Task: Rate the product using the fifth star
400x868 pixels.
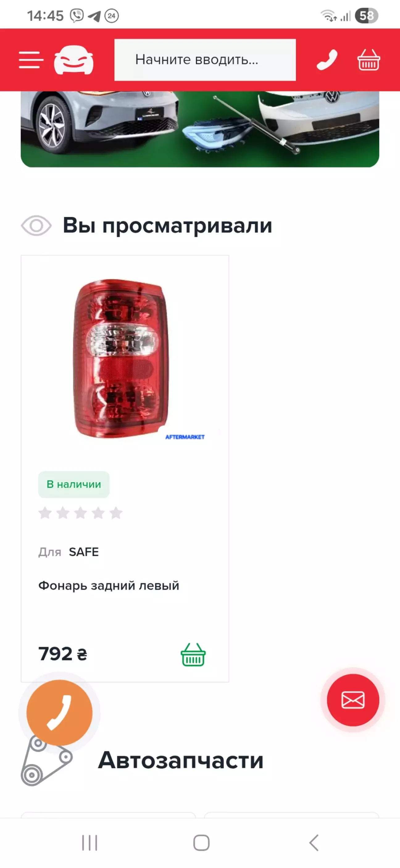Action: click(x=116, y=513)
